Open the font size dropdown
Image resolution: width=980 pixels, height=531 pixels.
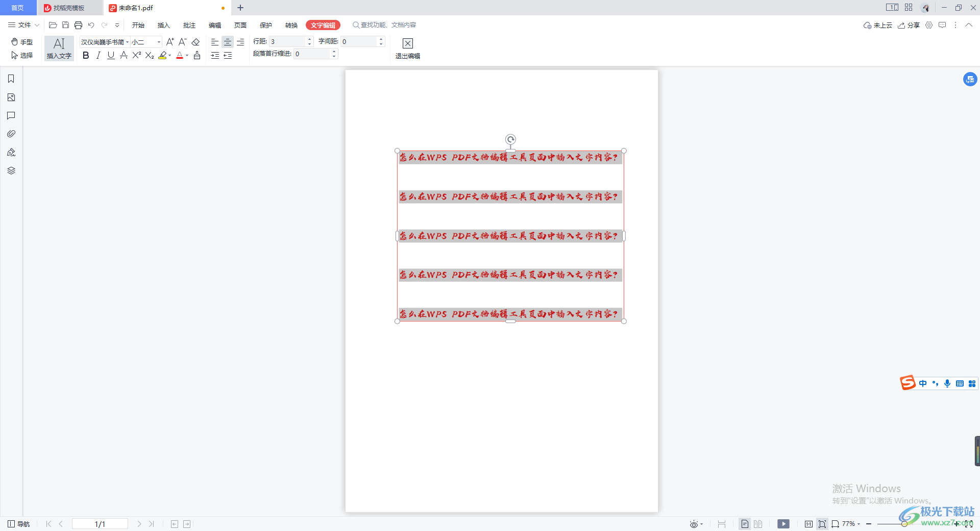click(159, 42)
